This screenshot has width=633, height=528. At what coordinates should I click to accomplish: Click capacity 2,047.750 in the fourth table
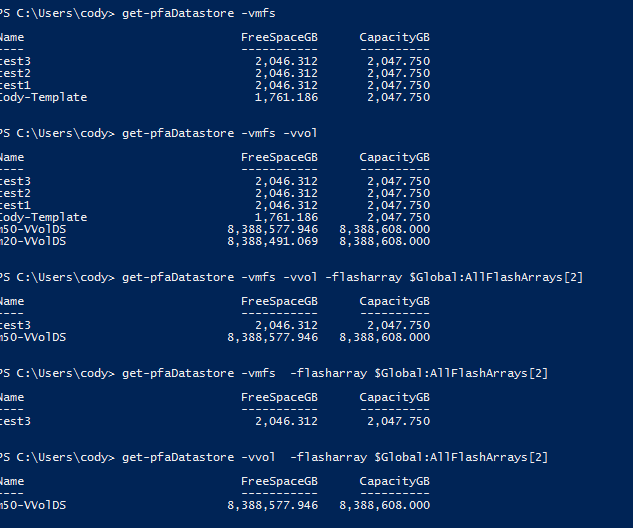pyautogui.click(x=398, y=421)
